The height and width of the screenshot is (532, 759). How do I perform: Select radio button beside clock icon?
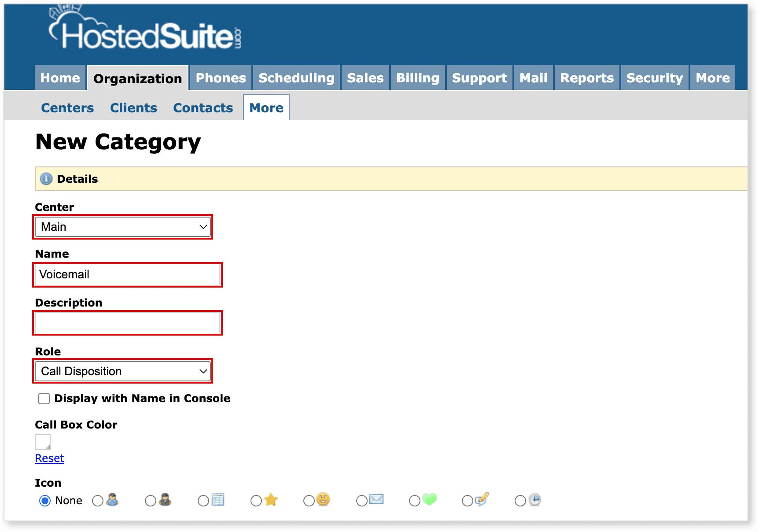click(x=520, y=501)
